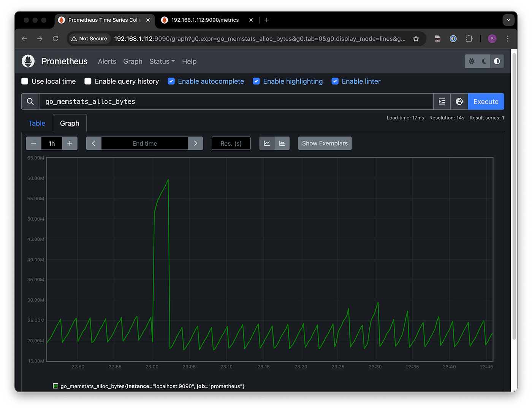This screenshot has width=532, height=410.
Task: Bookmark this page with star icon
Action: pyautogui.click(x=416, y=39)
